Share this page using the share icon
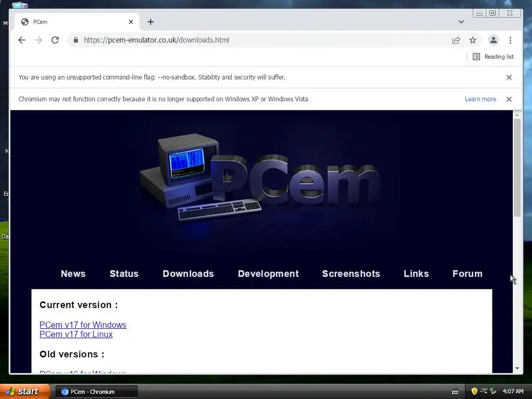 pos(456,40)
